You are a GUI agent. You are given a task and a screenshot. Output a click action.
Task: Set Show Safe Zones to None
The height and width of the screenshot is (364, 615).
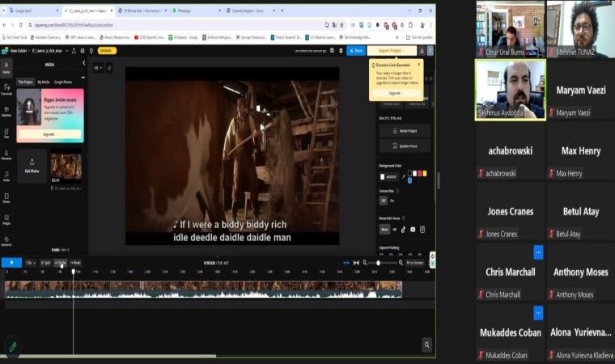click(x=384, y=230)
